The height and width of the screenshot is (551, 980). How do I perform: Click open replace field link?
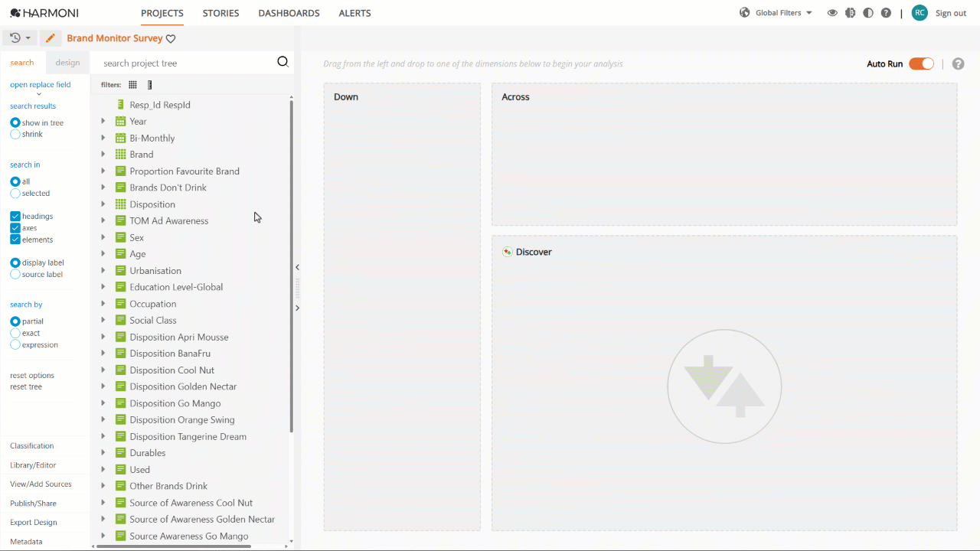(40, 84)
